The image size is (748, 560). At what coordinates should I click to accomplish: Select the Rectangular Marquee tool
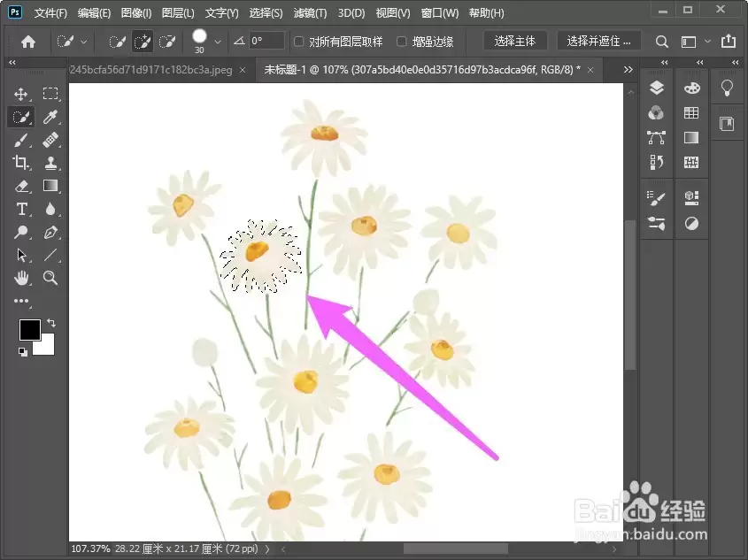point(50,94)
